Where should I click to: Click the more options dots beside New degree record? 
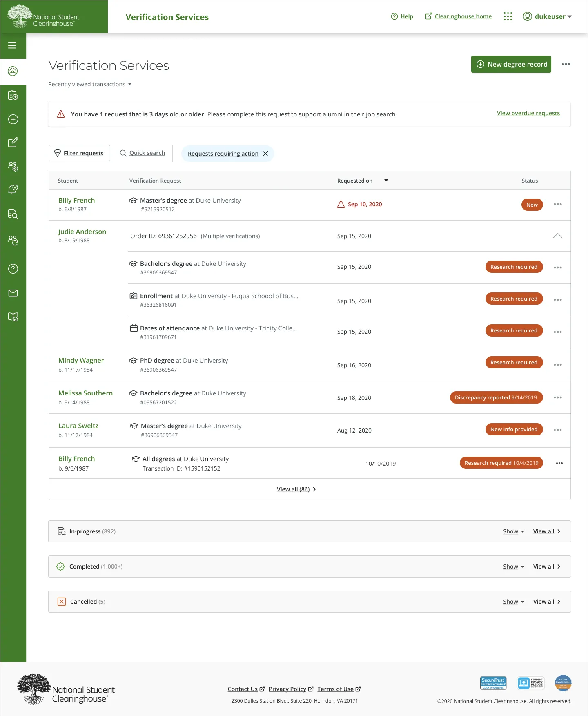(x=566, y=64)
